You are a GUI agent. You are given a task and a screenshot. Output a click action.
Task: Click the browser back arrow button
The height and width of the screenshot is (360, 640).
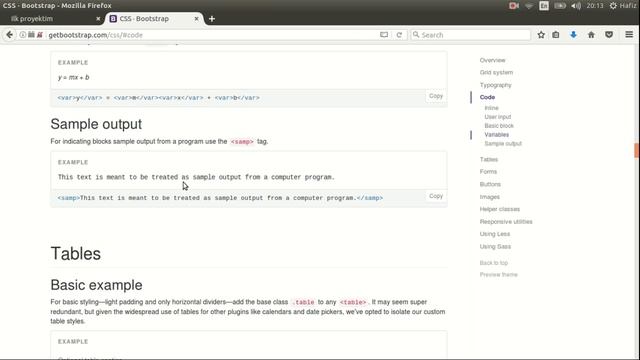point(9,35)
